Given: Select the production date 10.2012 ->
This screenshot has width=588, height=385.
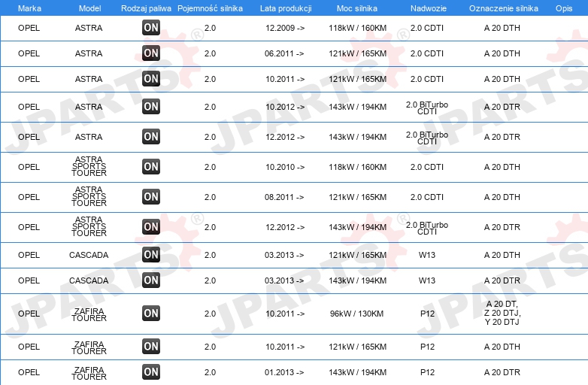Looking at the screenshot, I should (x=285, y=107).
